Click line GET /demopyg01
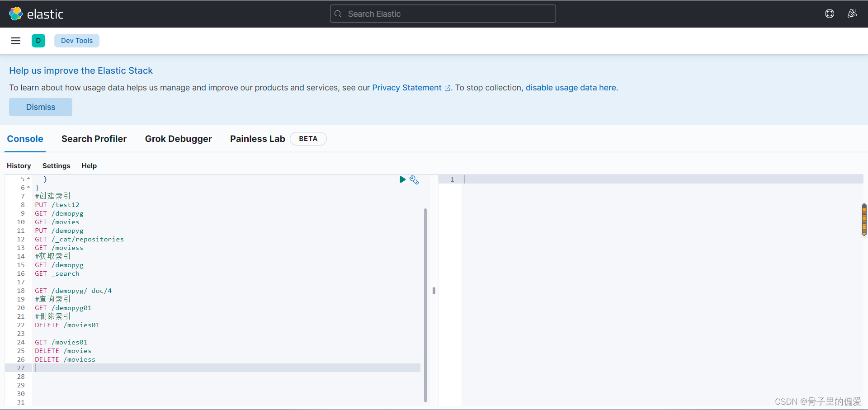 coord(63,308)
